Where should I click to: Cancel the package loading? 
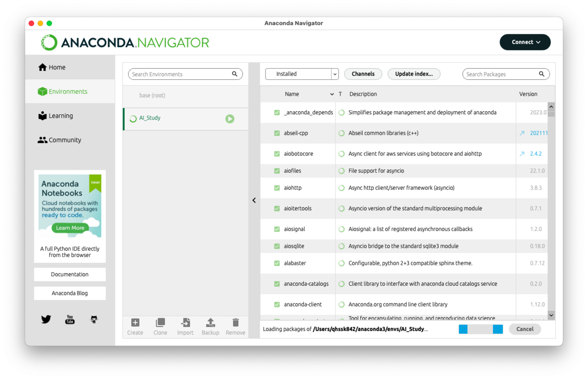(525, 329)
